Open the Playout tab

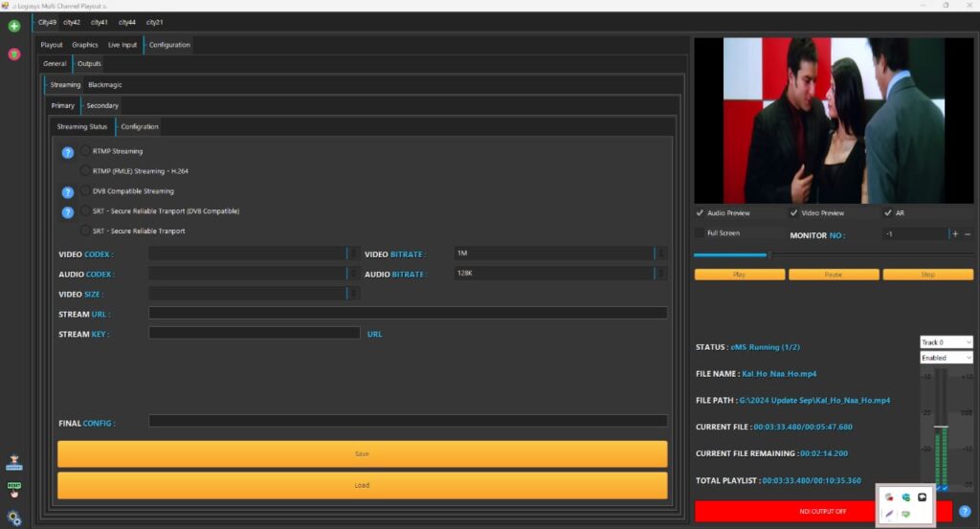tap(52, 45)
